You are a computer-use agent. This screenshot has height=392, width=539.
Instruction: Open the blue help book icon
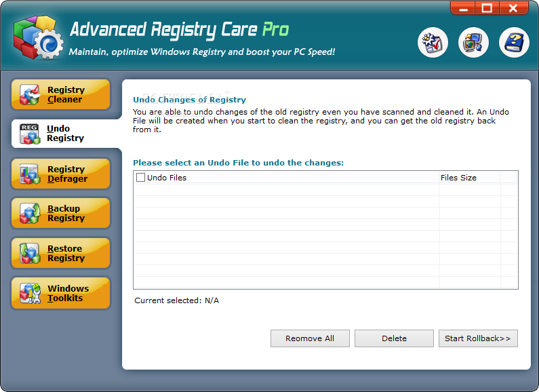coord(514,43)
